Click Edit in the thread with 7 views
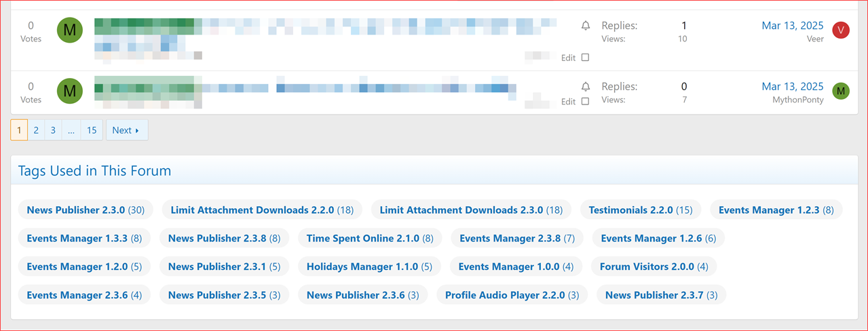Image resolution: width=868 pixels, height=331 pixels. (x=568, y=102)
